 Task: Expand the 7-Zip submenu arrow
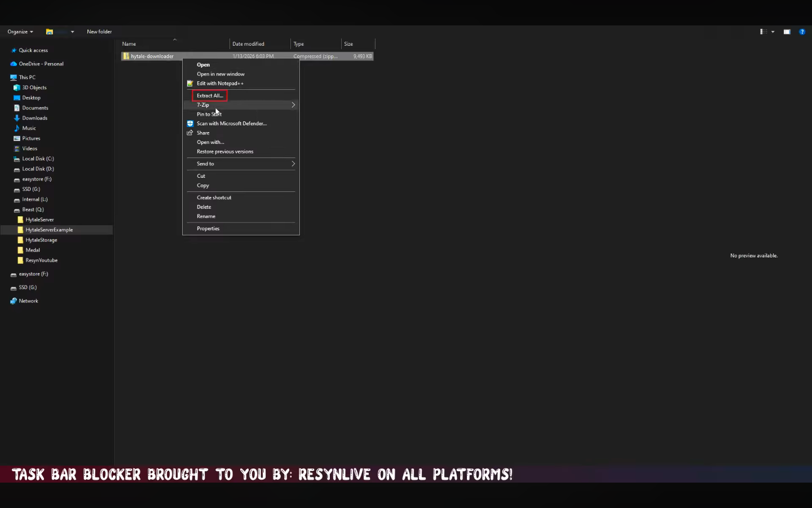(x=293, y=105)
